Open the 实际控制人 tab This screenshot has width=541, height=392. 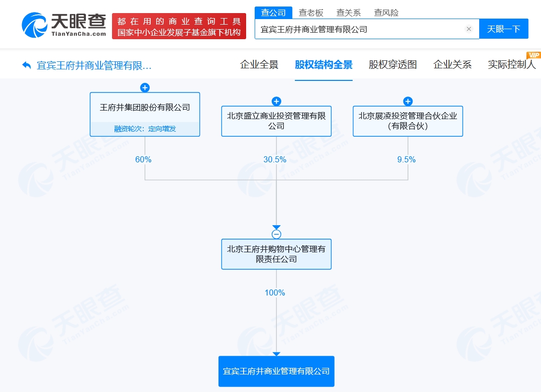click(512, 64)
